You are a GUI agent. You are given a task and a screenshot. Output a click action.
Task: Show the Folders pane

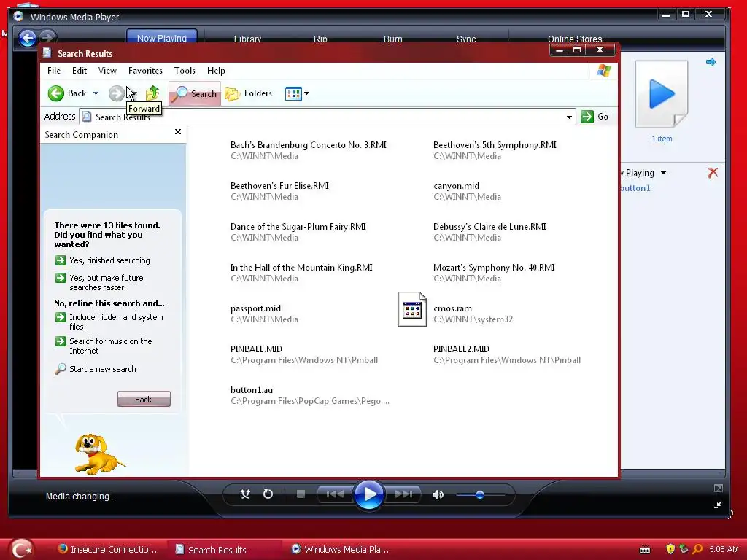(x=249, y=93)
